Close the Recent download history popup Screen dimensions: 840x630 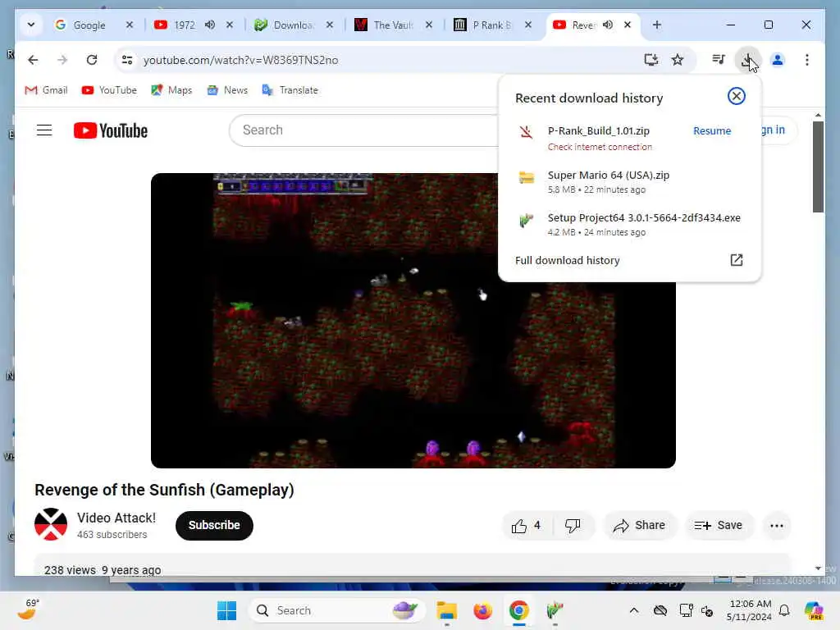click(x=736, y=96)
